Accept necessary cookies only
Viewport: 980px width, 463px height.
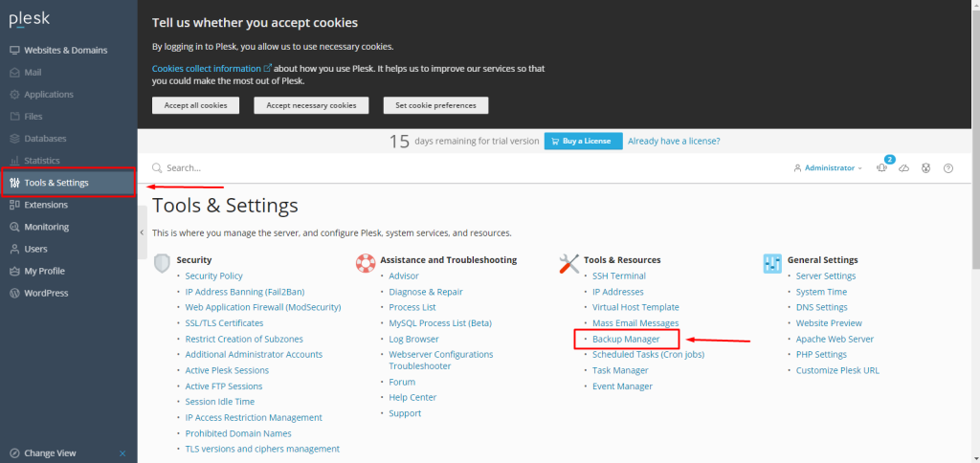311,105
